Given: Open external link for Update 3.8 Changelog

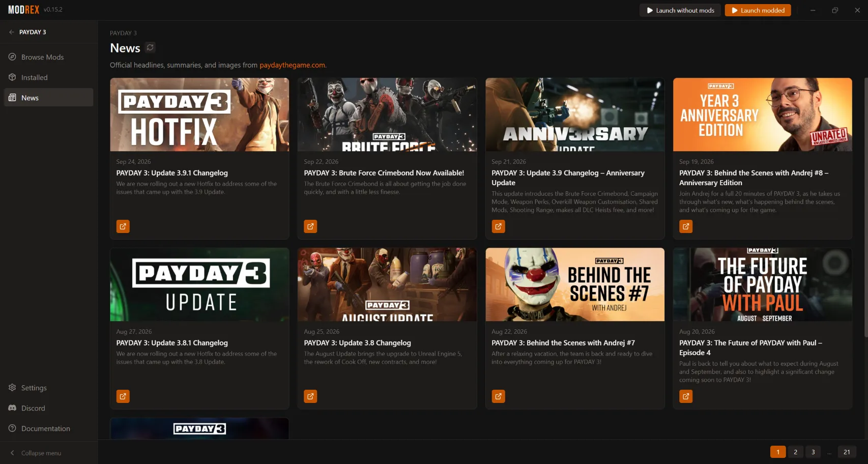Looking at the screenshot, I should click(311, 396).
